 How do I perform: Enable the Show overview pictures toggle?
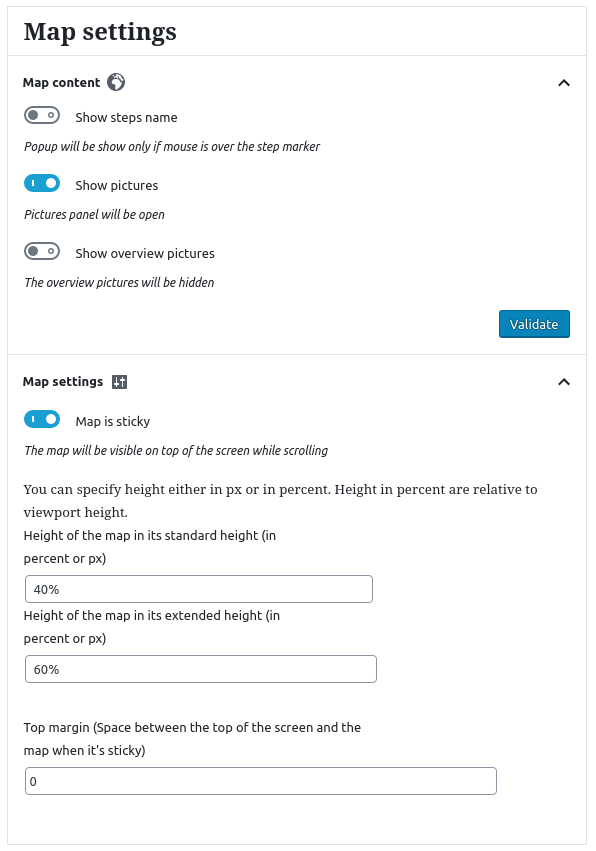click(42, 252)
